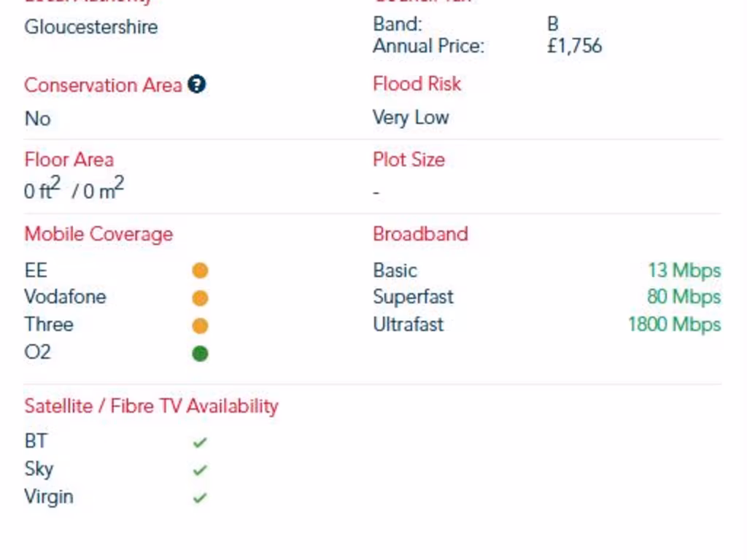The image size is (747, 560).
Task: Click the Sky availability checkmark
Action: click(200, 470)
